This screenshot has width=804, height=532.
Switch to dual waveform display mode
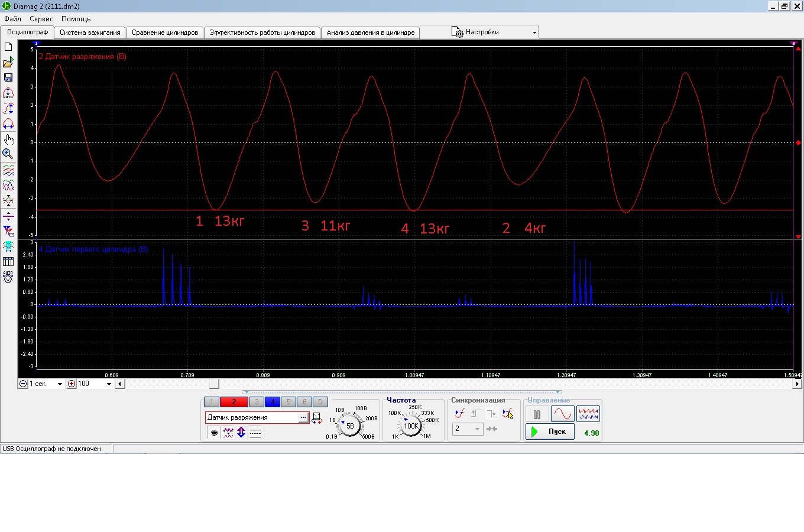point(588,414)
